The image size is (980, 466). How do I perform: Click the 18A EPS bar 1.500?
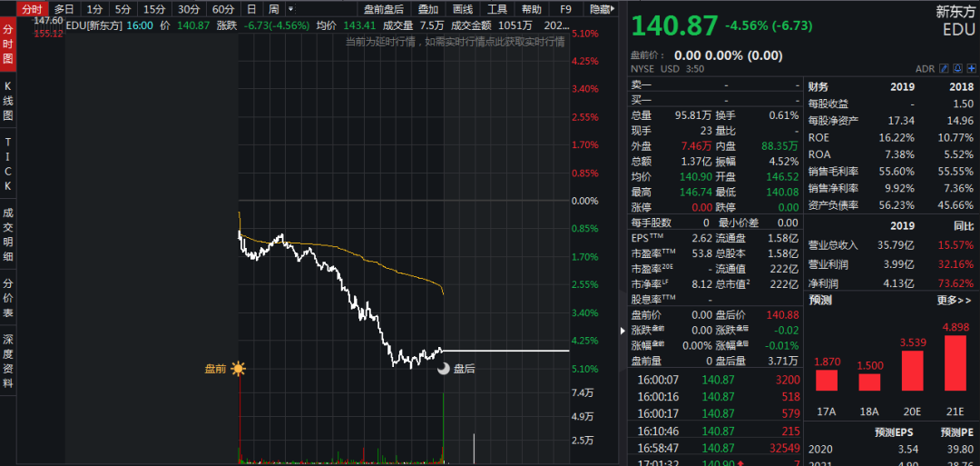[x=869, y=382]
